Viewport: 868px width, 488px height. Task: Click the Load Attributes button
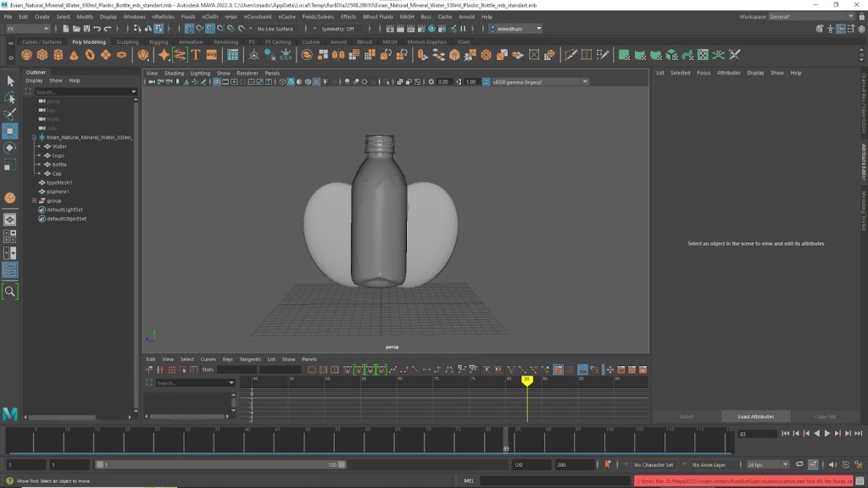tap(755, 417)
